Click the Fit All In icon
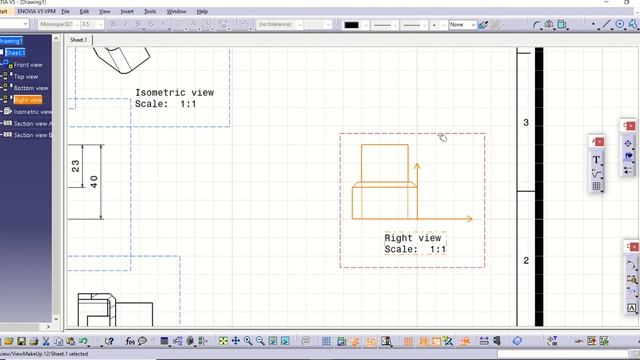The width and height of the screenshot is (640, 360). click(223, 341)
